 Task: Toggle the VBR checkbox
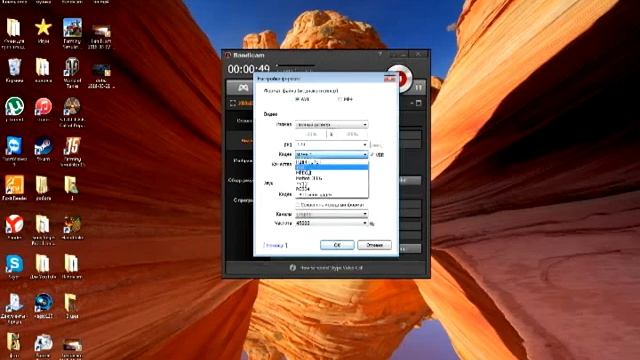[x=372, y=155]
